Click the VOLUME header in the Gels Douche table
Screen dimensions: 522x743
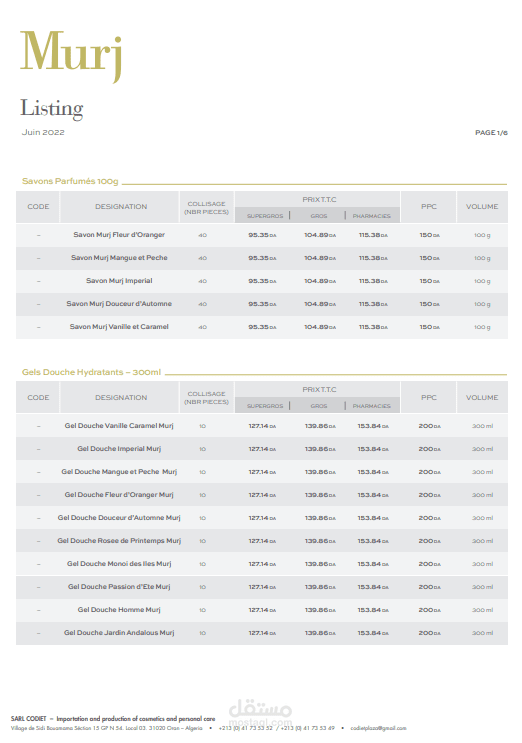482,398
